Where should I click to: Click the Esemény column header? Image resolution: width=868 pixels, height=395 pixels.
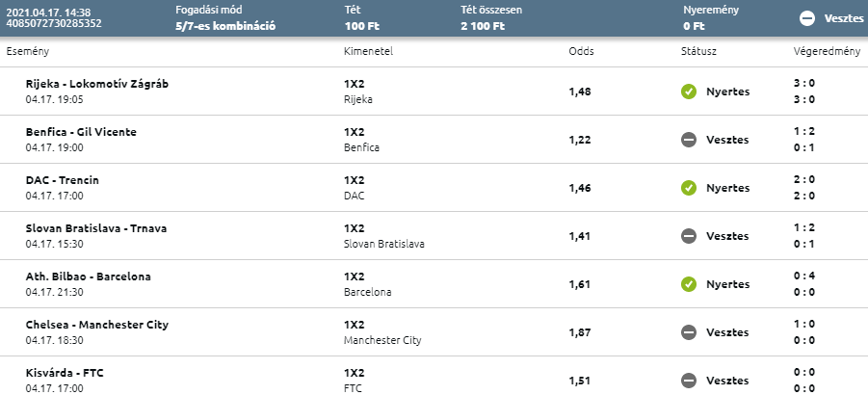click(x=27, y=50)
